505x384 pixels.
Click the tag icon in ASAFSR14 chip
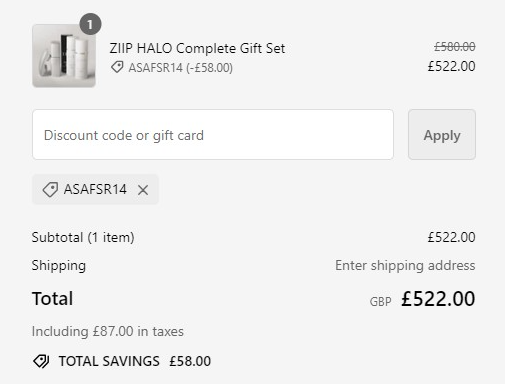[x=50, y=190]
